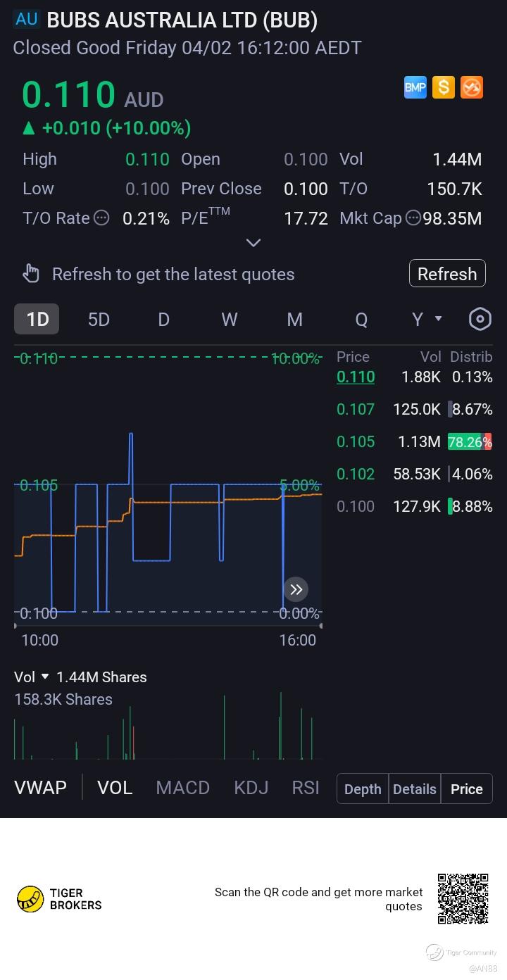The image size is (507, 980).
Task: Click the double-arrow chart expand icon
Action: (x=296, y=589)
